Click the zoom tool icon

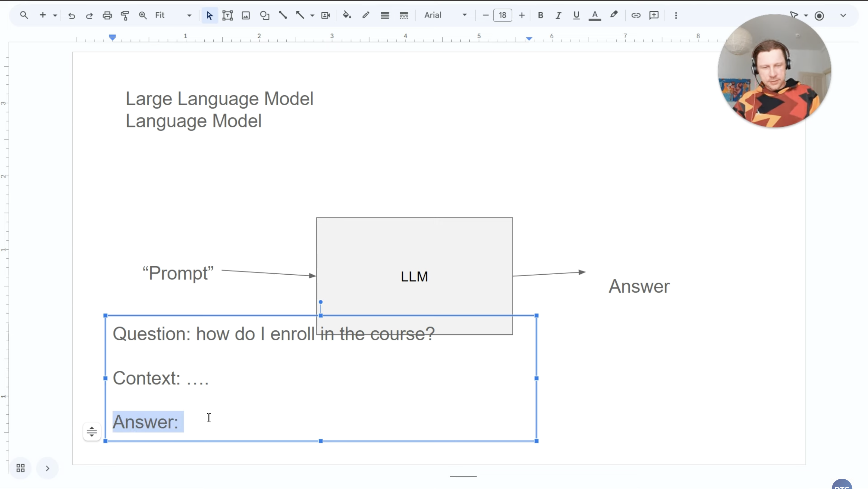pyautogui.click(x=143, y=15)
